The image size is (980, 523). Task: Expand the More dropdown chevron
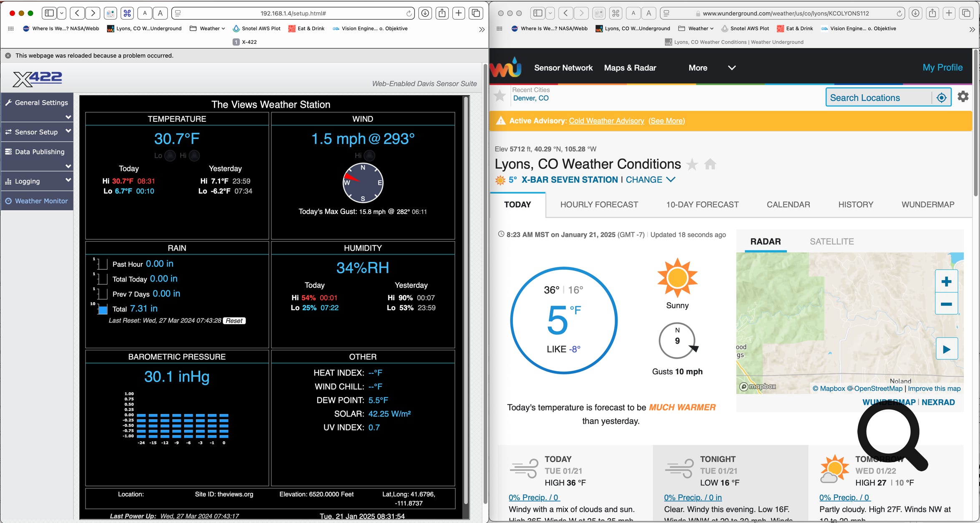tap(732, 68)
